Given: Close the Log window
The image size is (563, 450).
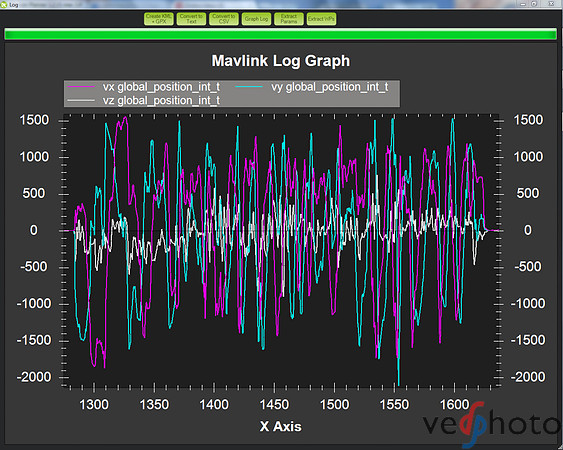Looking at the screenshot, I should point(552,4).
